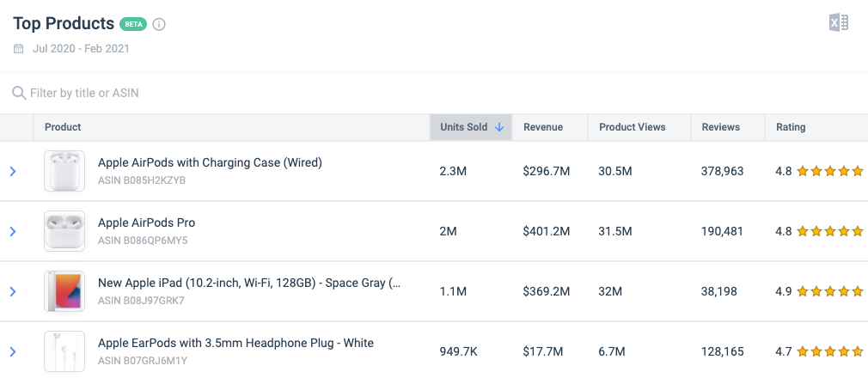This screenshot has height=378, width=868.
Task: Open the AirPods Pro product thumbnail
Action: [x=64, y=231]
